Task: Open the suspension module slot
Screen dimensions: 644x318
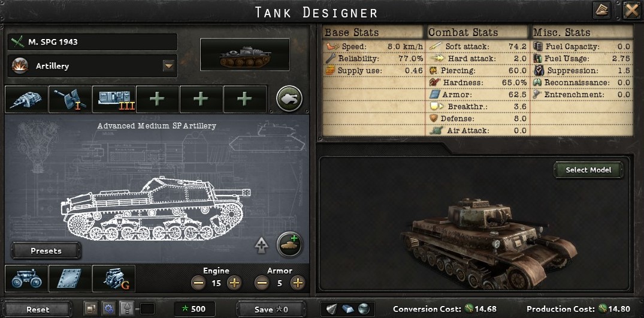Action: [26, 278]
